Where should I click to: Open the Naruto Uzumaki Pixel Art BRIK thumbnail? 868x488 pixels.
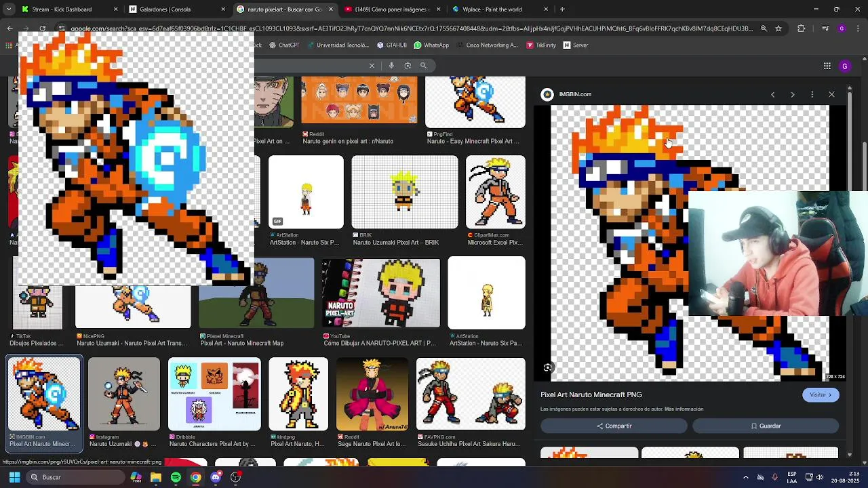pos(405,192)
